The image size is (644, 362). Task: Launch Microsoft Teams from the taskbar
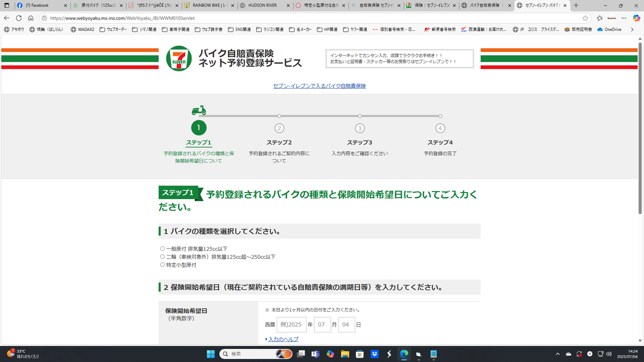pos(315,354)
